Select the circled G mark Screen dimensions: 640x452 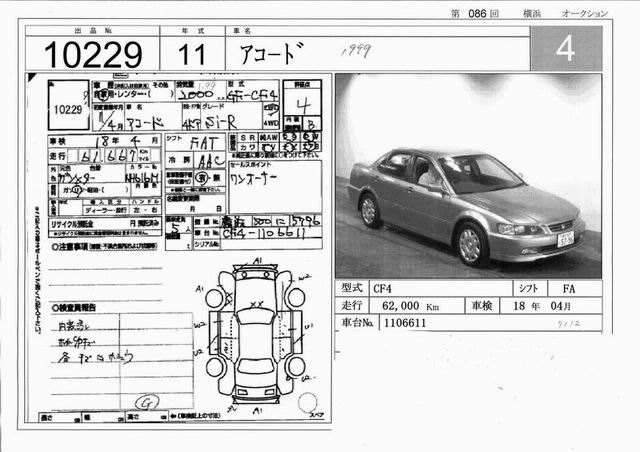pyautogui.click(x=147, y=403)
